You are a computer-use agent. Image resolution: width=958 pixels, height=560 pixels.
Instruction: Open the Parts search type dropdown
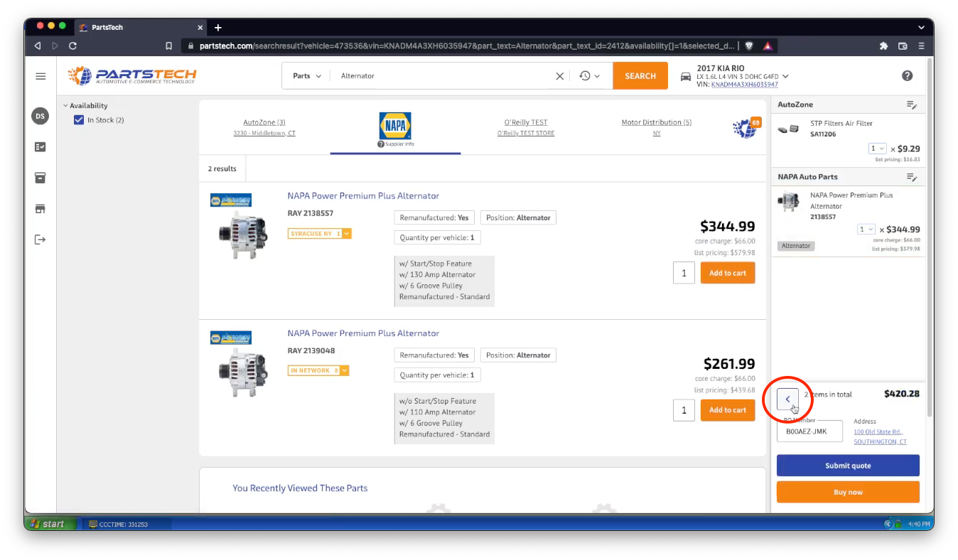307,76
